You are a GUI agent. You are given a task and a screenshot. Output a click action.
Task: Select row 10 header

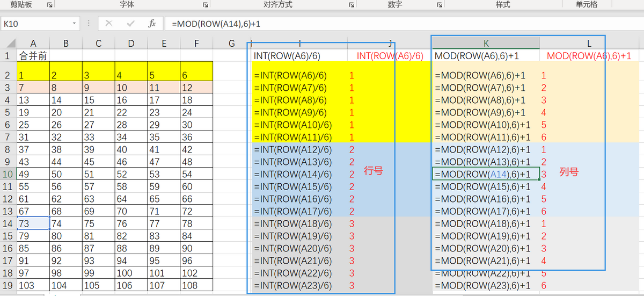click(x=8, y=174)
